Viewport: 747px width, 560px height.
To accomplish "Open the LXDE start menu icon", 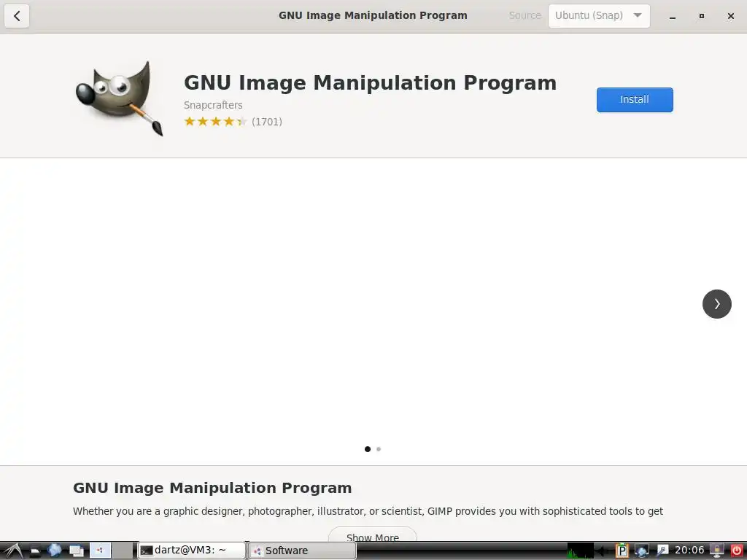I will pos(13,551).
